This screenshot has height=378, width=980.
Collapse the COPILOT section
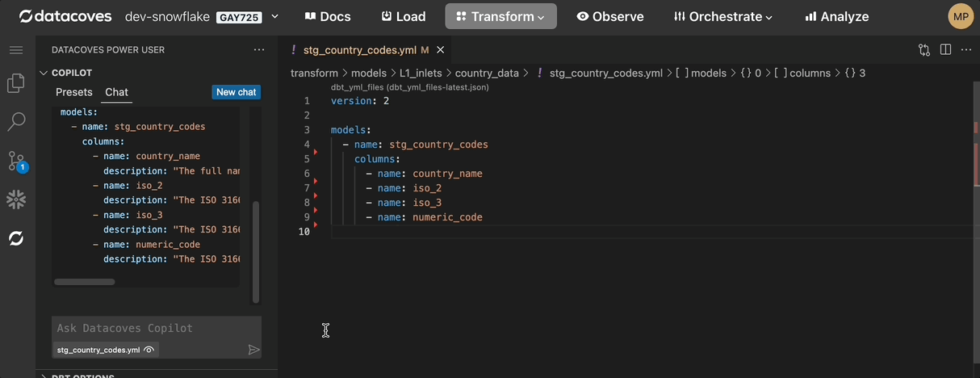click(x=66, y=73)
